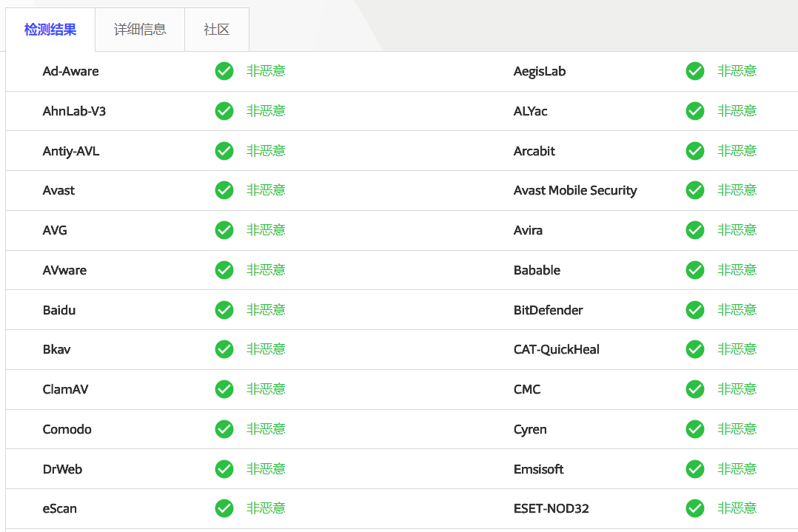Select the CAT-QuickHeal engine name

(556, 349)
